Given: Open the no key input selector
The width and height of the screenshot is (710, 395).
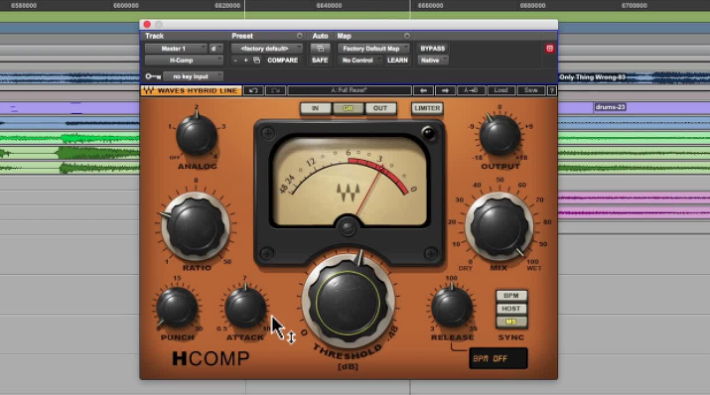Looking at the screenshot, I should (193, 77).
